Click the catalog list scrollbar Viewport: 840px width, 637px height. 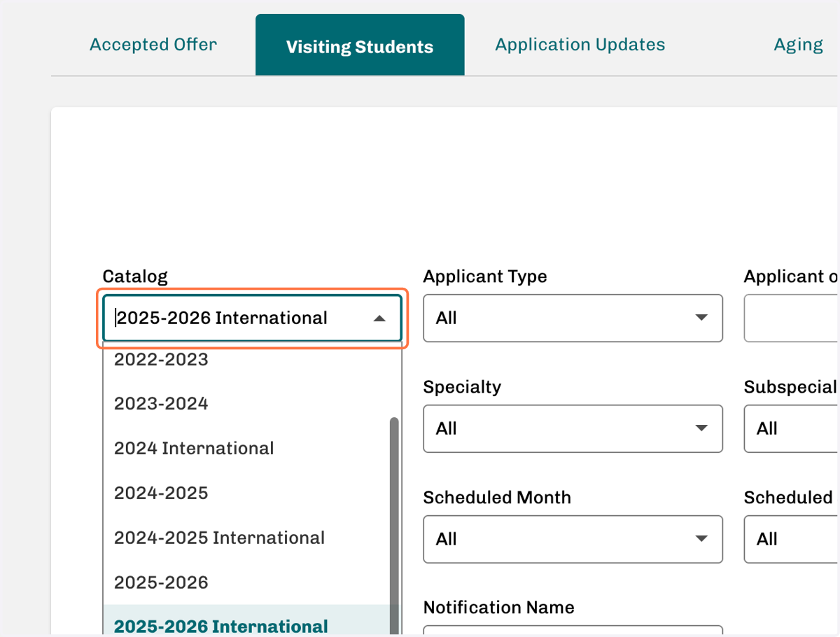(x=394, y=525)
